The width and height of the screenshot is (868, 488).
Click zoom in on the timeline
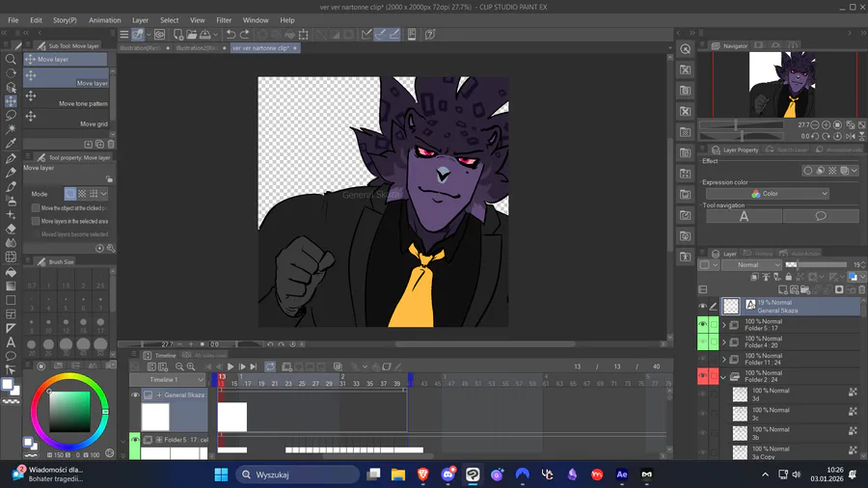(191, 366)
